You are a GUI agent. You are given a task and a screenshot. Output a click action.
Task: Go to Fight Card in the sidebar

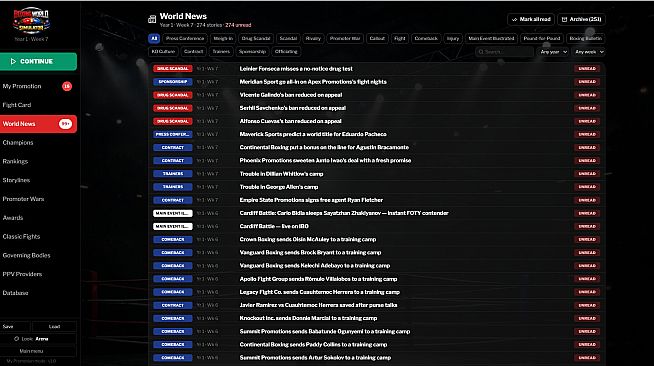pos(38,105)
